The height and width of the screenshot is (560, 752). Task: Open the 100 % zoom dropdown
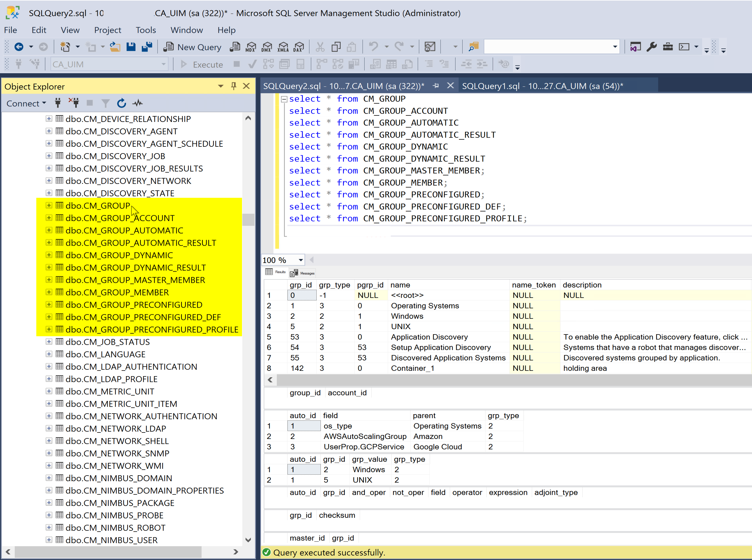300,260
